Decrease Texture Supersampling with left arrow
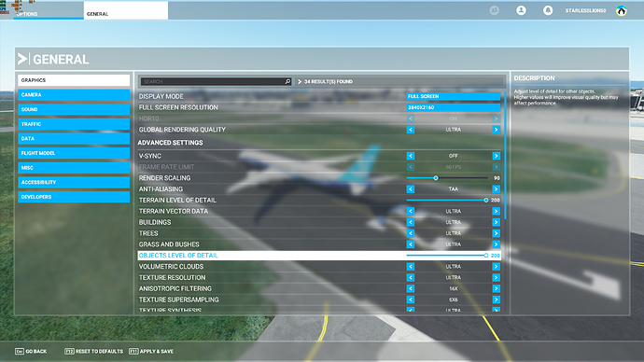Screen dimensions: 644x362 (x=411, y=299)
